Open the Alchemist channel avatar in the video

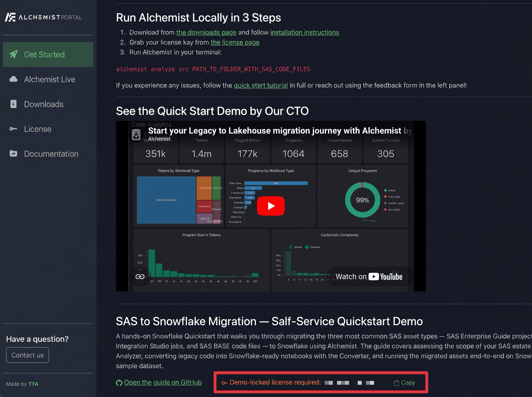coord(136,135)
